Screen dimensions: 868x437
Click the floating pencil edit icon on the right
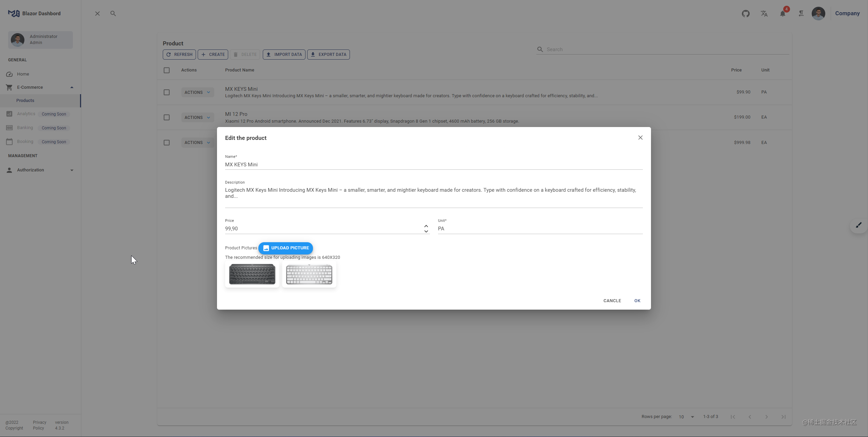point(859,225)
